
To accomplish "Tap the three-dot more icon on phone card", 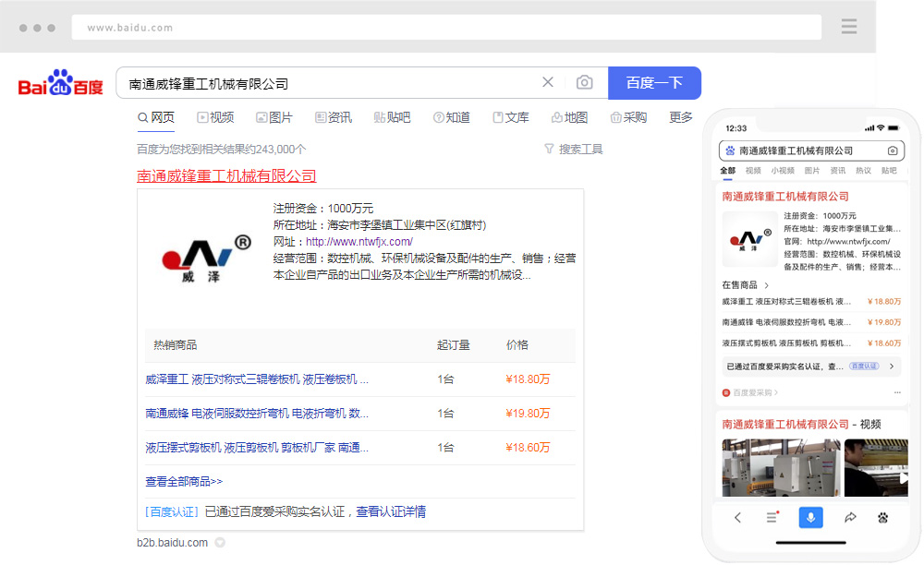I will pyautogui.click(x=897, y=392).
